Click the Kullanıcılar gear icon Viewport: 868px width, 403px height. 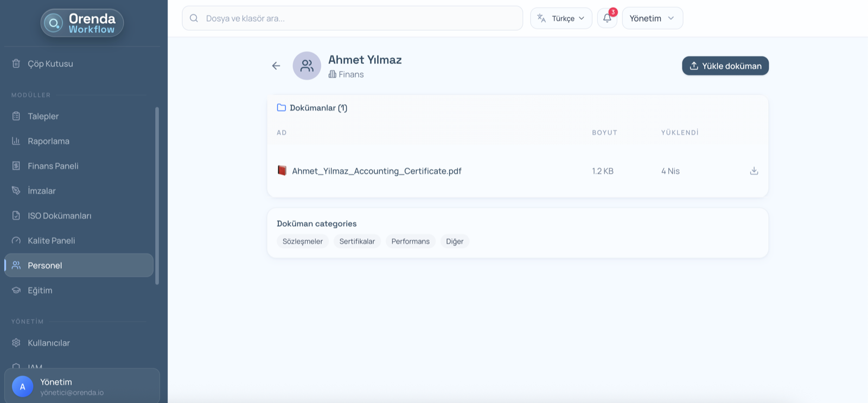[x=16, y=343]
